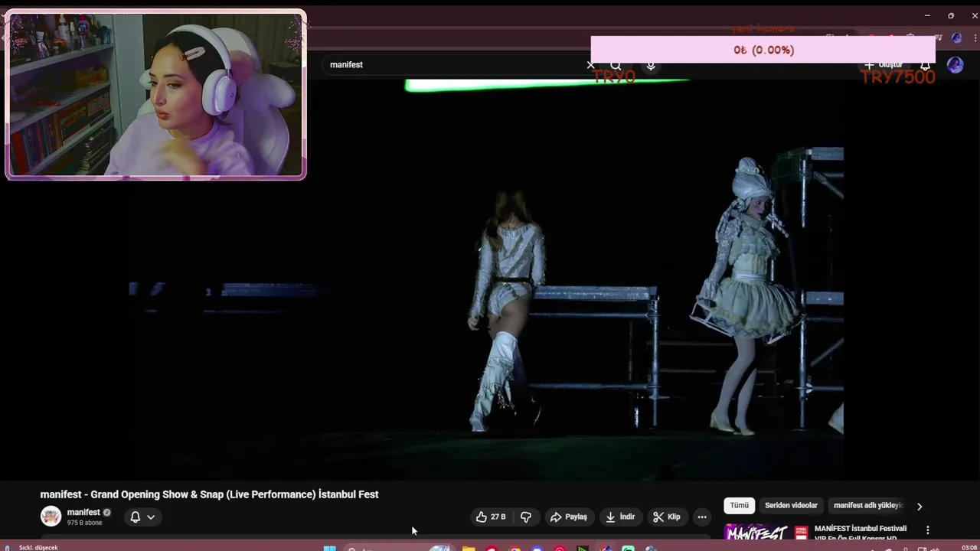Open the Paylaş share button
Viewport: 980px width, 551px height.
pyautogui.click(x=569, y=517)
